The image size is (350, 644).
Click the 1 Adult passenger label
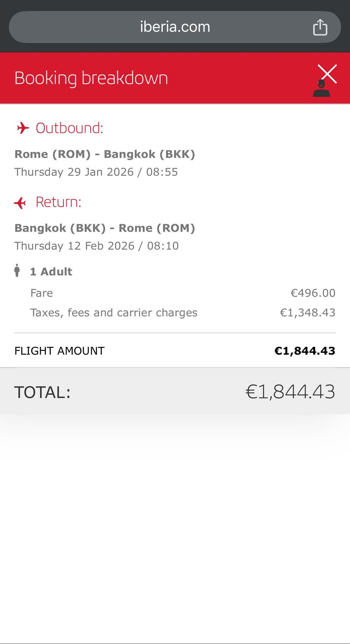pyautogui.click(x=51, y=271)
